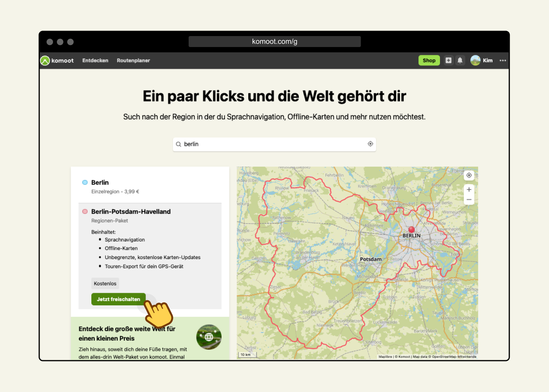Click the Kostenlos price tag
This screenshot has height=392, width=549.
coord(105,283)
